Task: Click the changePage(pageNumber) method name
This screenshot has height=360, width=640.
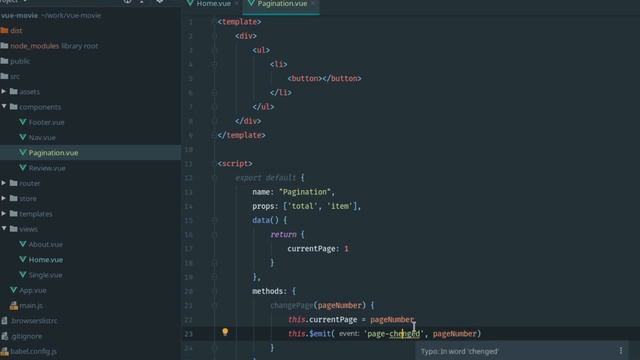Action: pos(291,305)
